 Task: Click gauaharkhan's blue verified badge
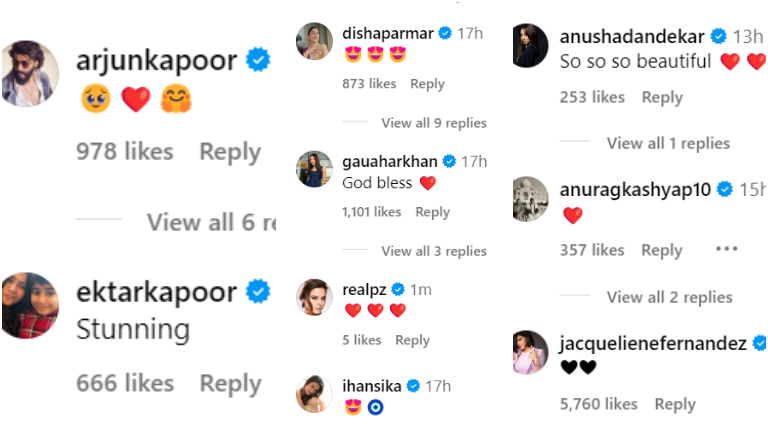coord(449,161)
